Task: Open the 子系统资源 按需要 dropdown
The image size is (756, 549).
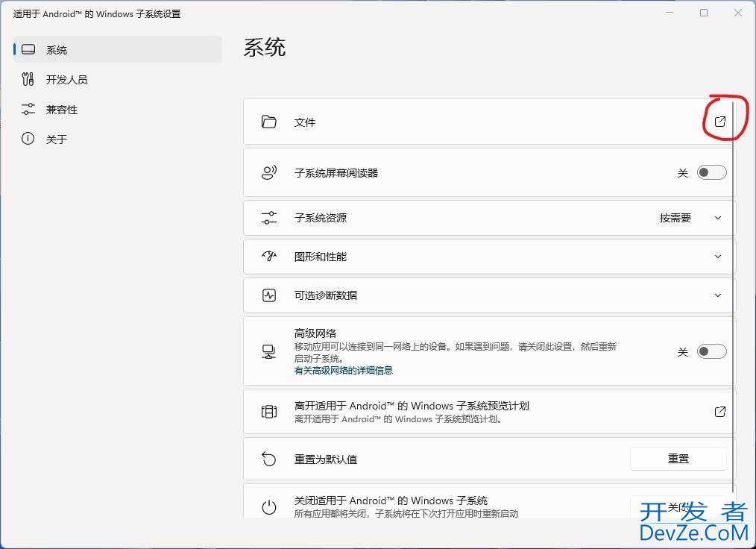Action: pyautogui.click(x=690, y=218)
